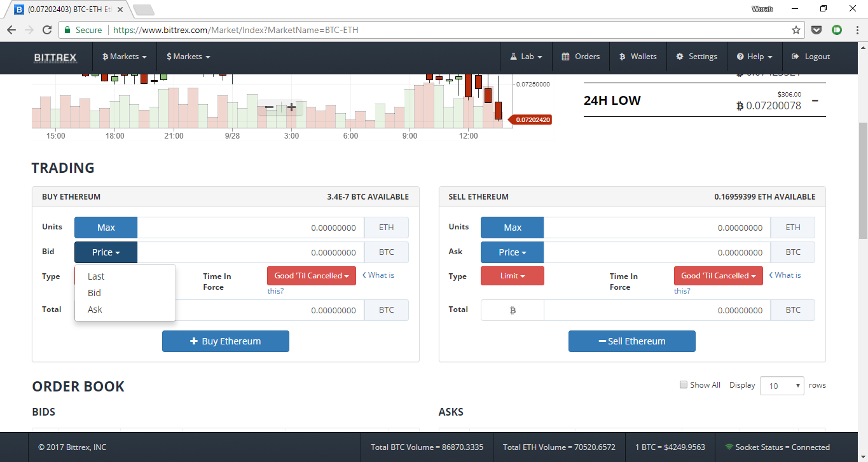Enable the Show All checkbox

[x=684, y=384]
